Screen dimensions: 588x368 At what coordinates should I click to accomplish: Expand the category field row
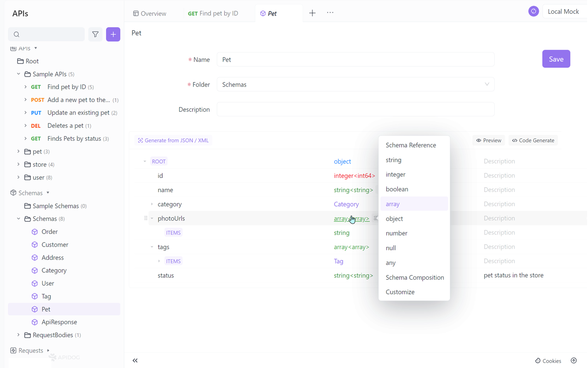[152, 204]
